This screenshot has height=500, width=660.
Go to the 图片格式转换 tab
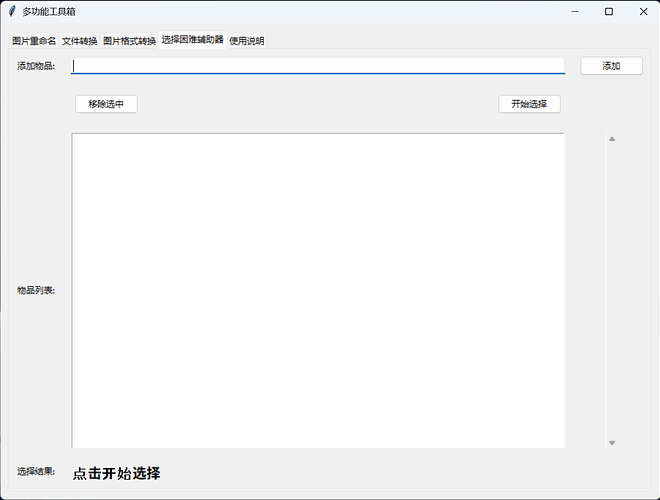(130, 41)
